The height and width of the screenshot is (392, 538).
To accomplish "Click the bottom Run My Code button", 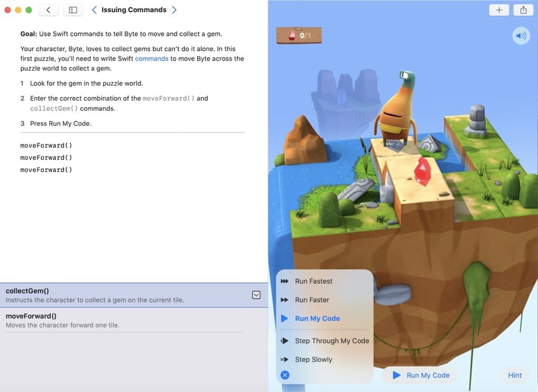I will tap(421, 375).
